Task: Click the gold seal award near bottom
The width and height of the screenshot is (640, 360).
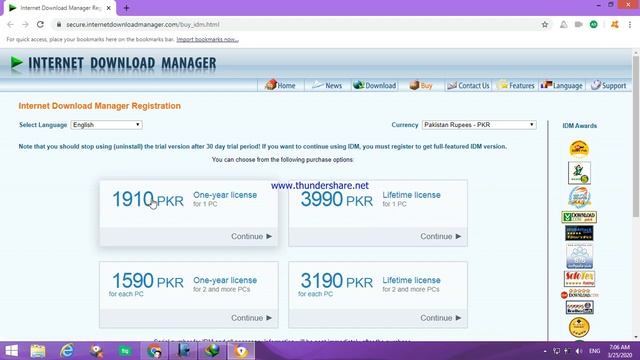Action: point(579,327)
